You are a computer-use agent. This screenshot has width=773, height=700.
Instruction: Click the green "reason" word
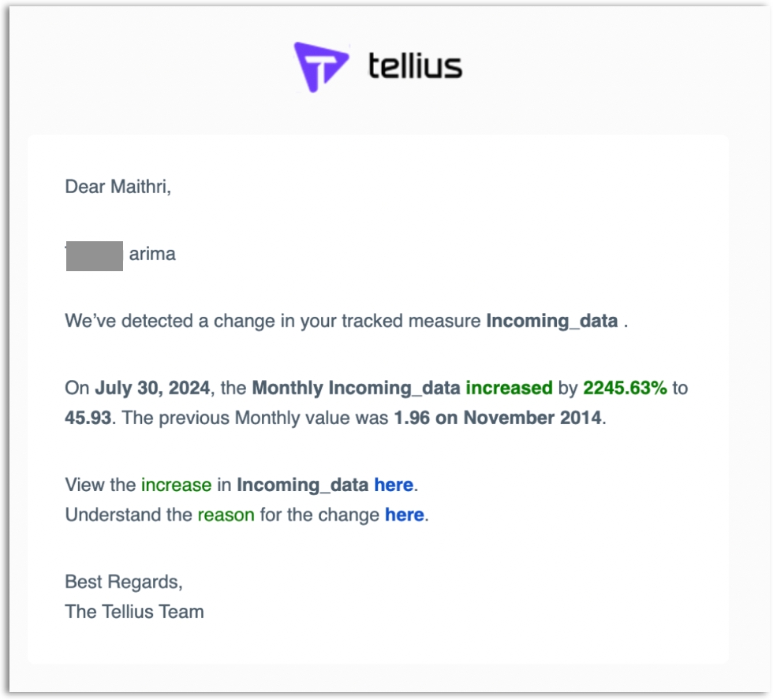(x=226, y=515)
